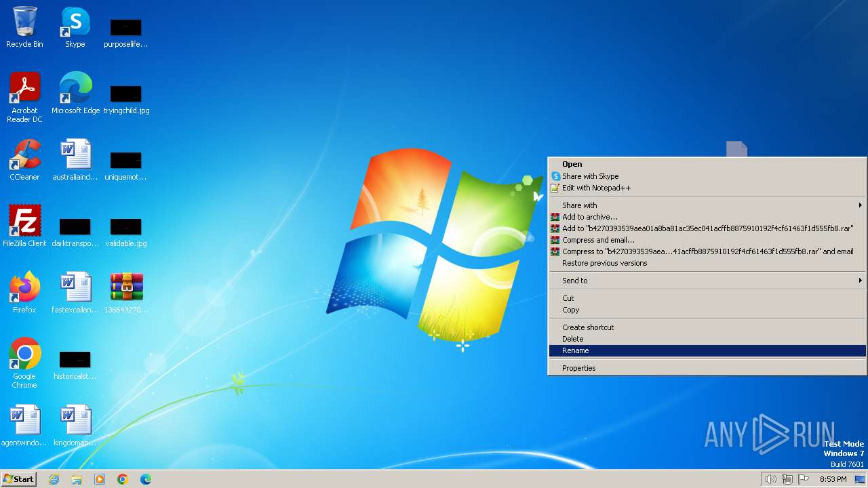
Task: Open Windows Explorer from taskbar
Action: [x=77, y=479]
